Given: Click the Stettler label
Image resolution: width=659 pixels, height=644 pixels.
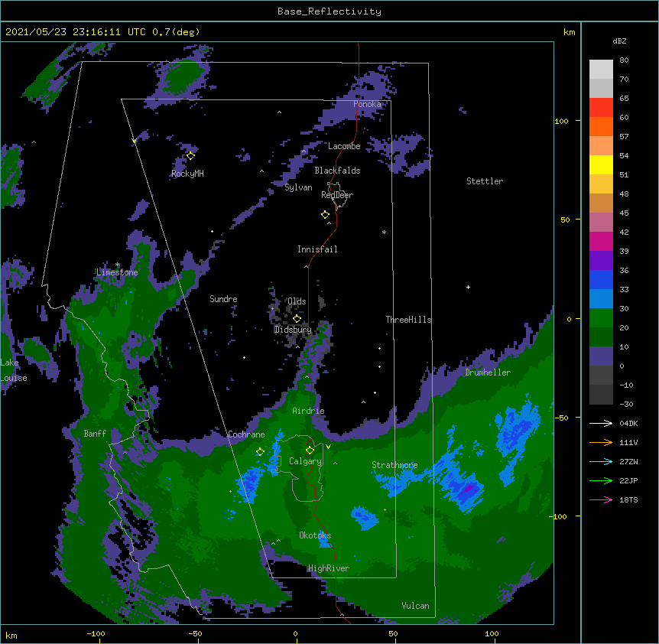Looking at the screenshot, I should pyautogui.click(x=485, y=181).
